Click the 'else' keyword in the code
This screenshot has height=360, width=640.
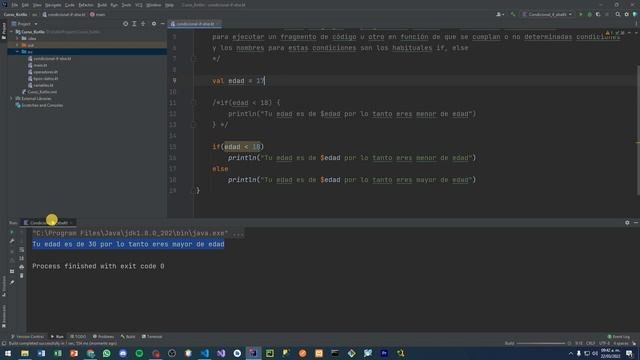click(x=220, y=169)
